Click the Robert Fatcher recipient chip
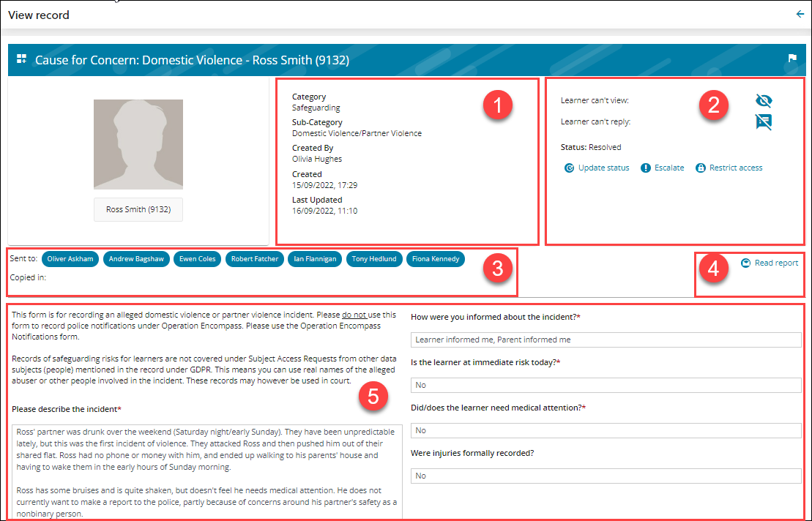The image size is (812, 521). click(x=254, y=259)
